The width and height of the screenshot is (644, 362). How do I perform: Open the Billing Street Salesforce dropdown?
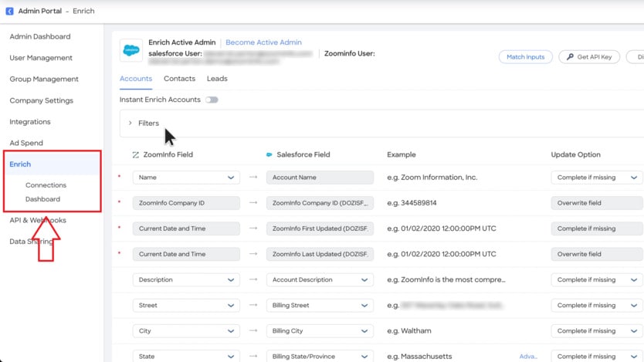320,306
